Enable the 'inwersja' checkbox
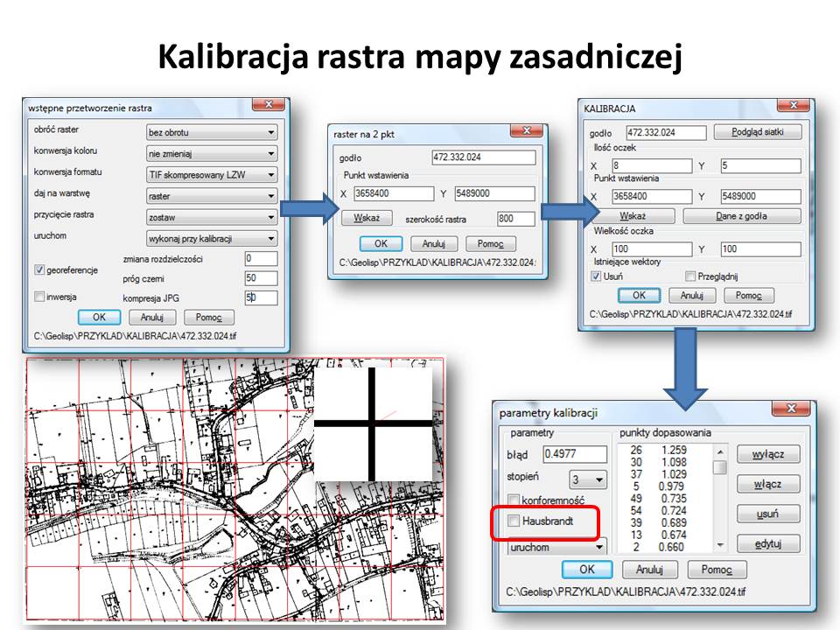The width and height of the screenshot is (840, 630). 39,297
